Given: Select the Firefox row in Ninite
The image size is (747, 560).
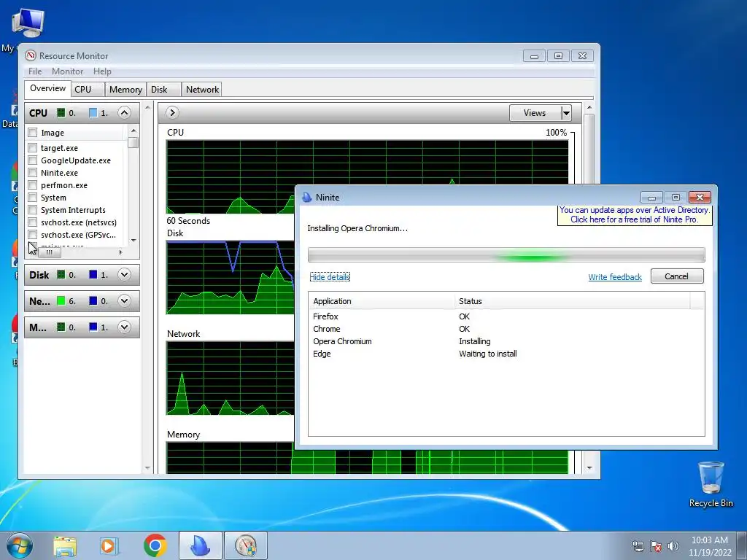Looking at the screenshot, I should pyautogui.click(x=506, y=316).
